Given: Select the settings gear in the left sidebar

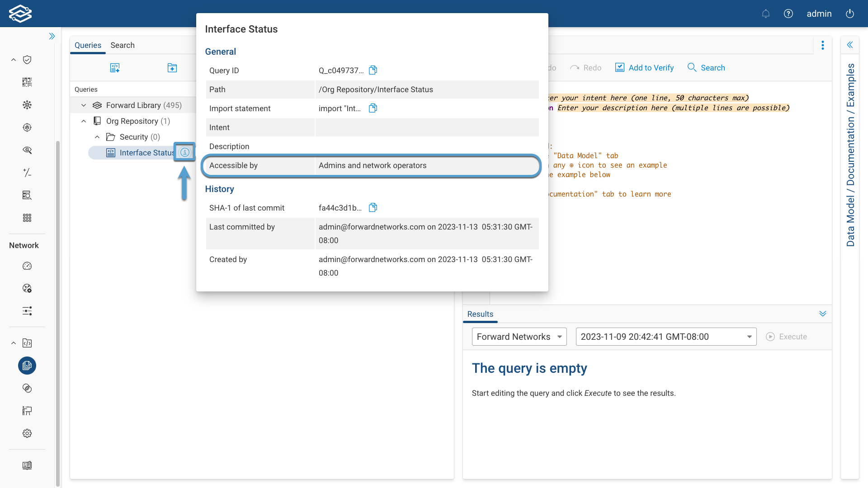Looking at the screenshot, I should (27, 433).
